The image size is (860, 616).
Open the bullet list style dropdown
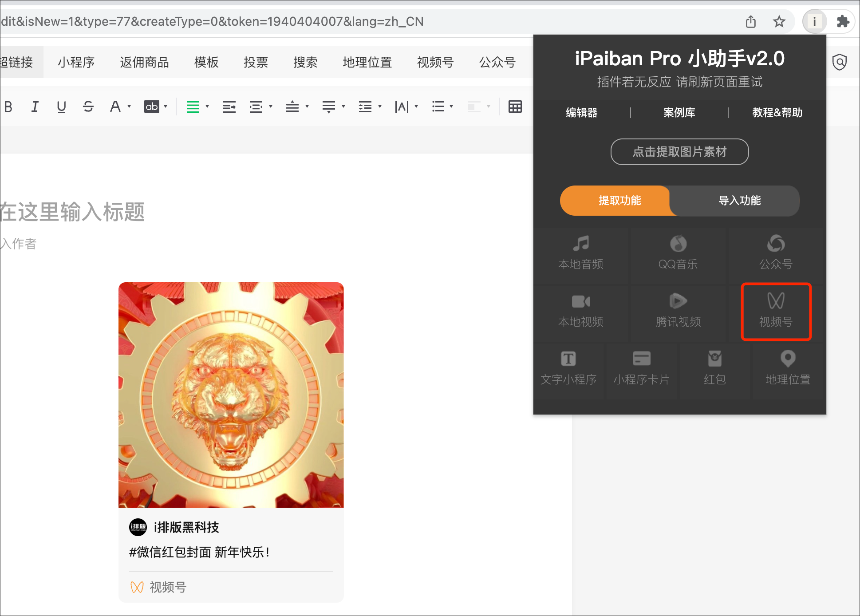pyautogui.click(x=451, y=107)
